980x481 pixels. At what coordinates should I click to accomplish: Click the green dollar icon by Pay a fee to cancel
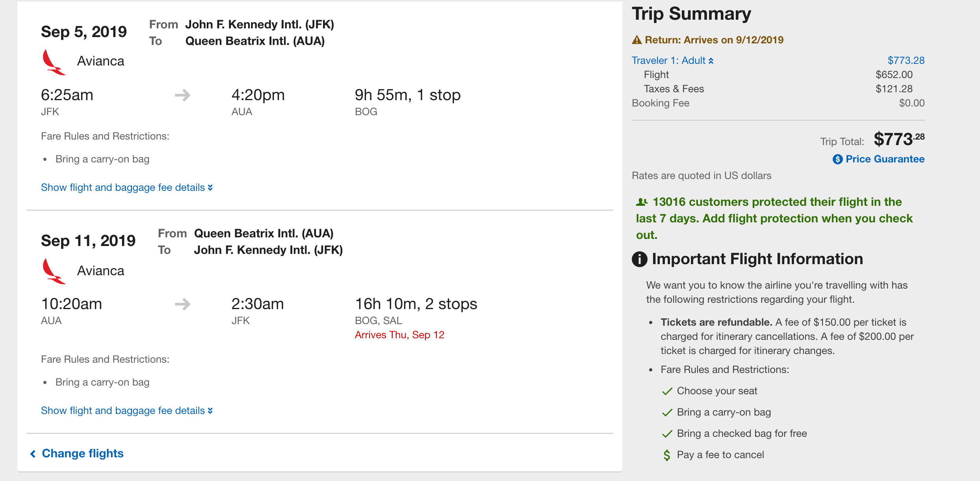click(667, 455)
